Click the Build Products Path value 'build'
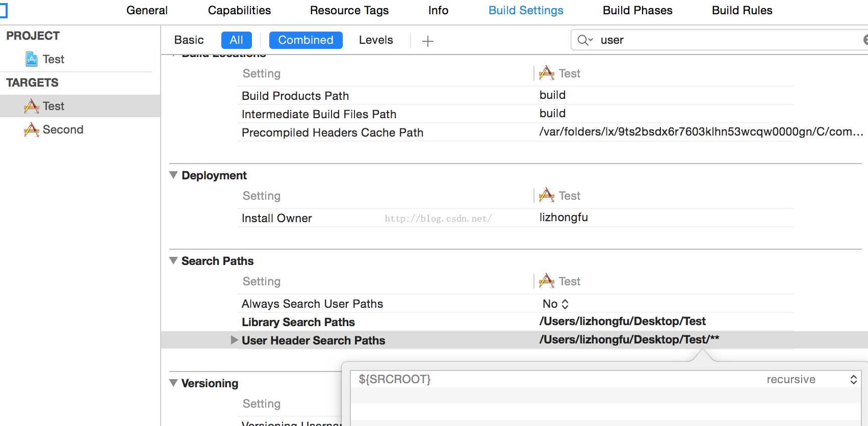The height and width of the screenshot is (426, 868). click(x=552, y=95)
